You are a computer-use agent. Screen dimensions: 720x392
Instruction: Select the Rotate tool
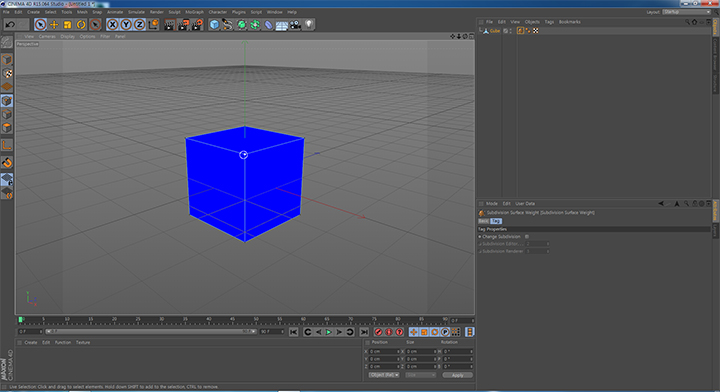pos(81,24)
